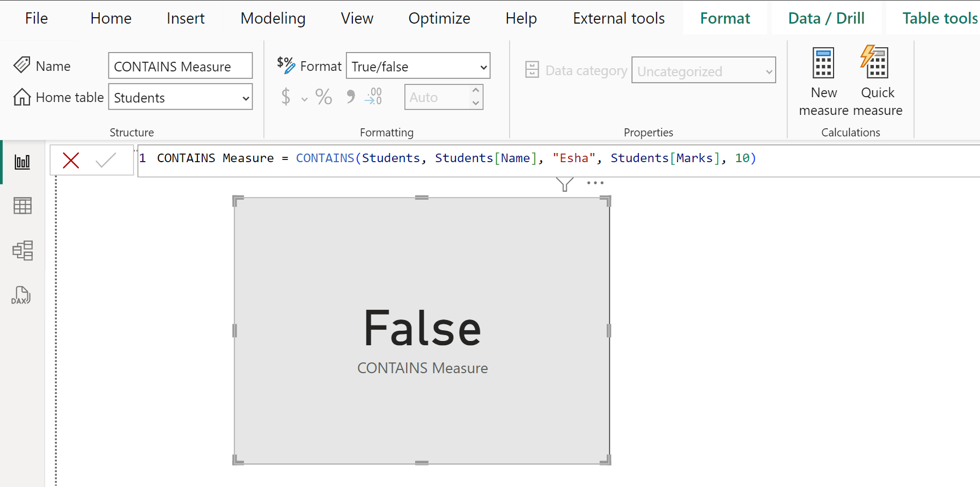Switch to Report view in the left sidebar
This screenshot has width=980, height=487.
click(22, 161)
